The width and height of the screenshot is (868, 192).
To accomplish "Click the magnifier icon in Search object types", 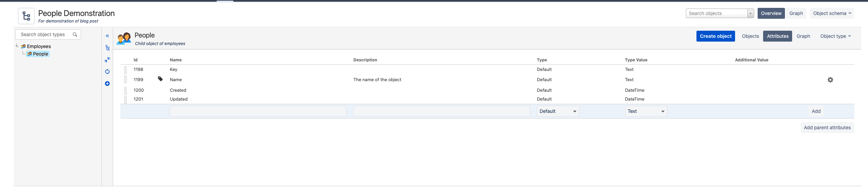I will click(x=75, y=34).
